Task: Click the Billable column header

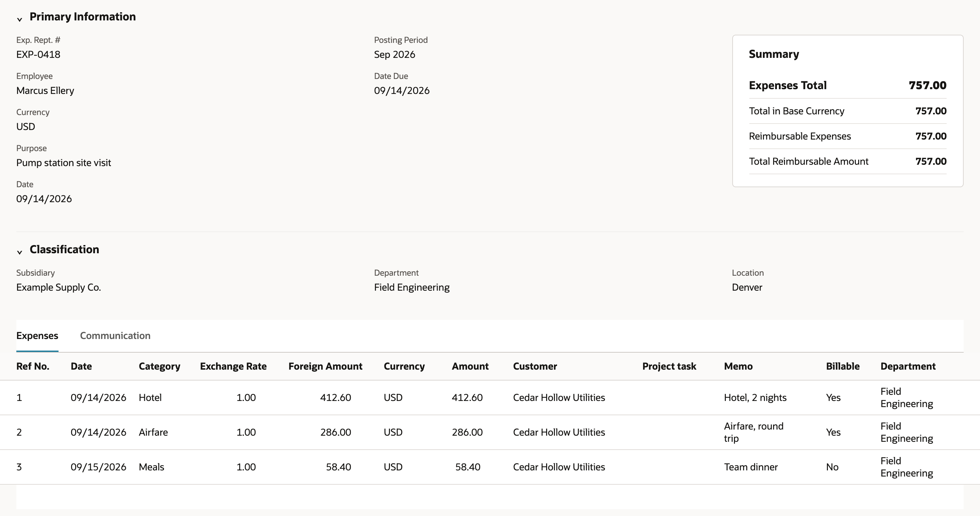Action: click(843, 366)
